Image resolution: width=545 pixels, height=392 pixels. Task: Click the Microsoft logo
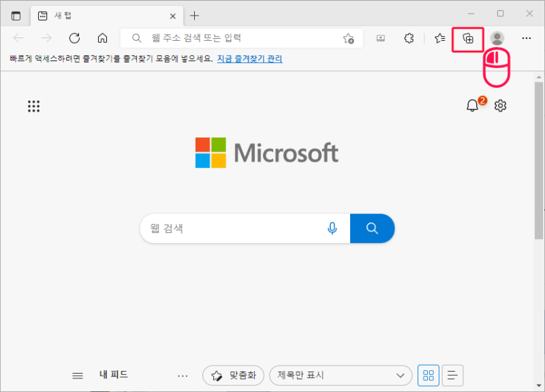click(x=266, y=152)
